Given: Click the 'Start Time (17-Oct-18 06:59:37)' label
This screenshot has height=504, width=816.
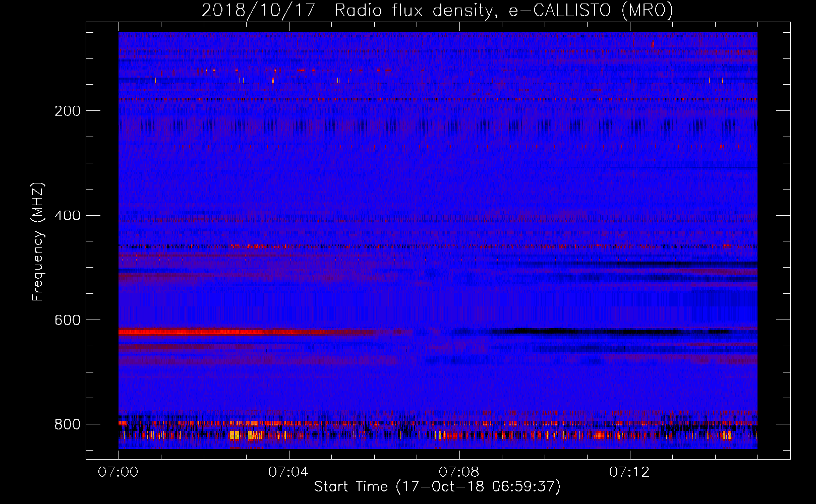Looking at the screenshot, I should [x=437, y=487].
